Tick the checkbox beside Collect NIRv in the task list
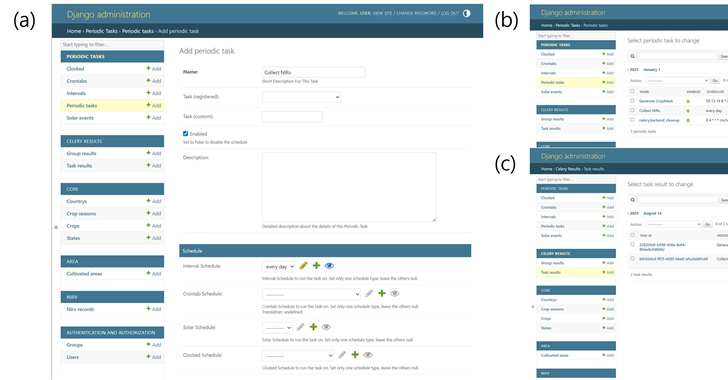Screen dimensions: 728x380 [x=632, y=110]
